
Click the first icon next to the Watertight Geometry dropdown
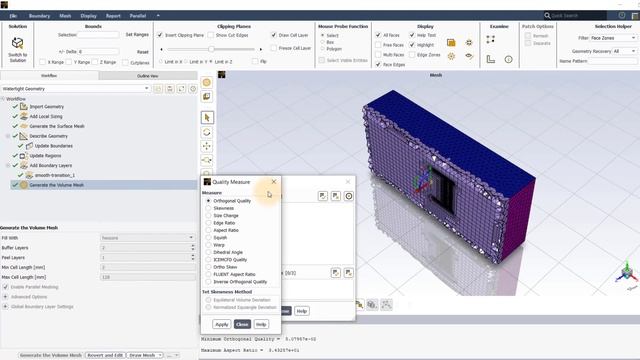pos(158,89)
